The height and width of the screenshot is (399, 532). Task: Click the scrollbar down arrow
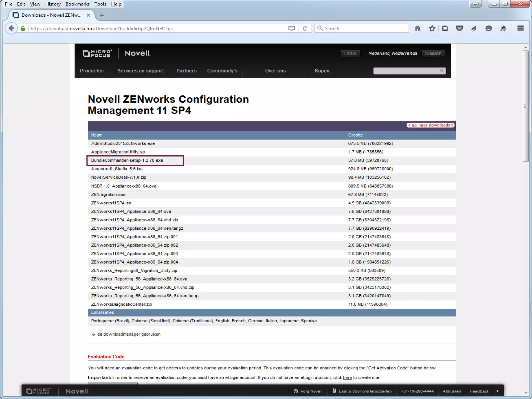click(526, 393)
